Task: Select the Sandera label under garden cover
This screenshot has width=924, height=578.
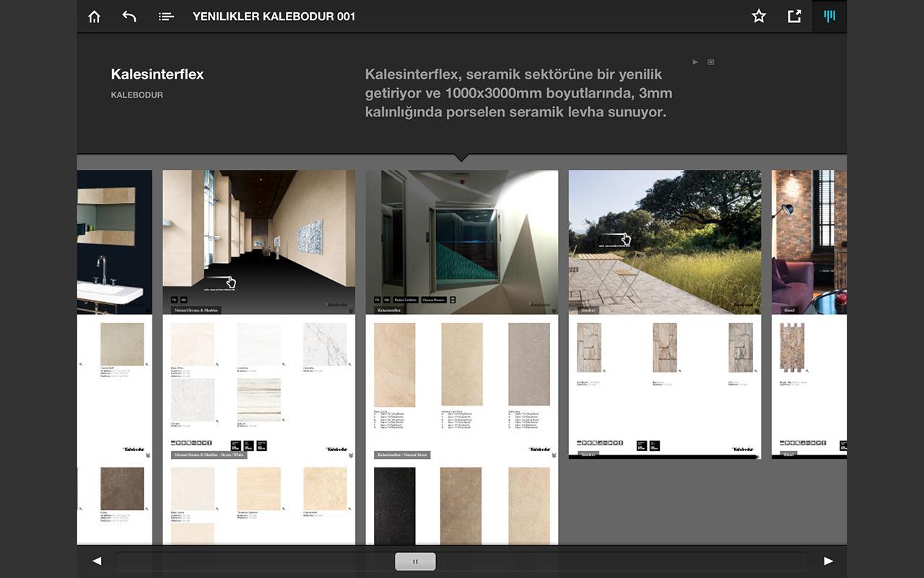Action: click(x=588, y=310)
